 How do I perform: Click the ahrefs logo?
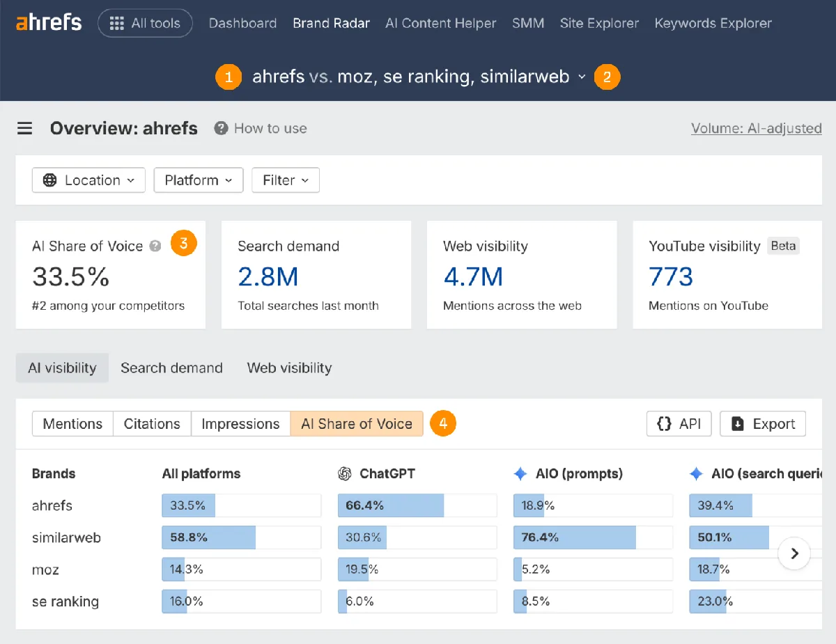coord(48,22)
